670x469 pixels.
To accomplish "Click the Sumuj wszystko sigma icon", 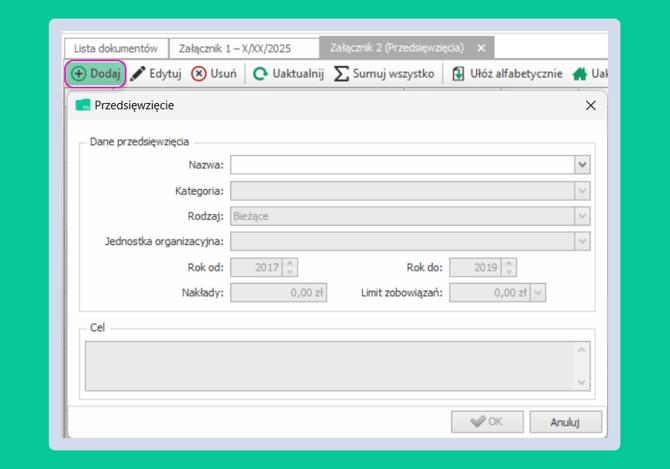I will pos(342,74).
